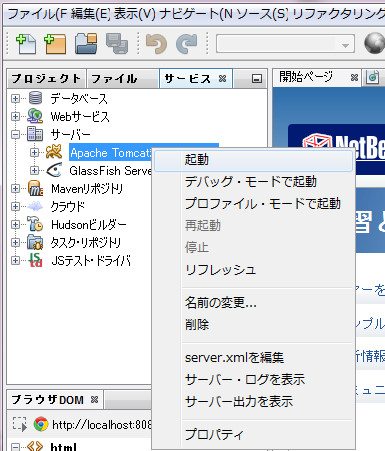Image resolution: width=385 pixels, height=451 pixels.
Task: Click the select-element icon in ブラウザDOM panel
Action: click(20, 424)
